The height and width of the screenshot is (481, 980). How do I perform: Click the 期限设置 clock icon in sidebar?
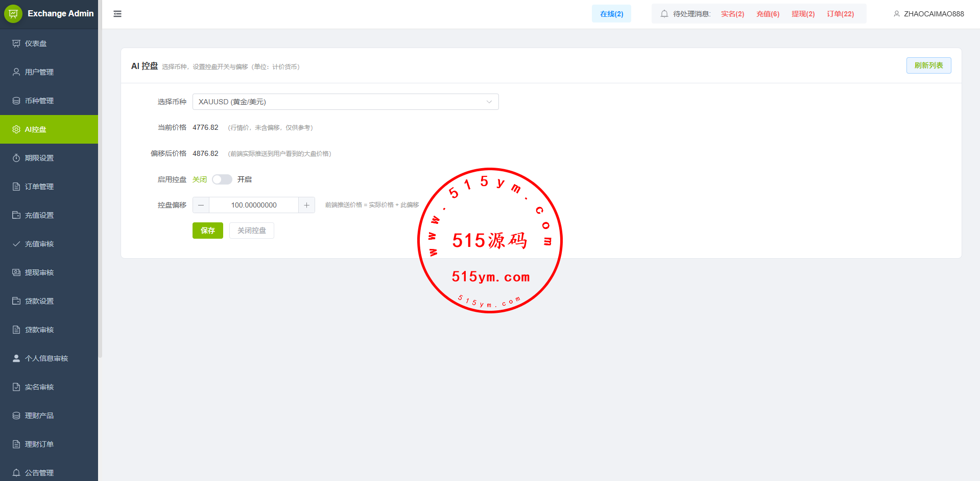[x=16, y=158]
